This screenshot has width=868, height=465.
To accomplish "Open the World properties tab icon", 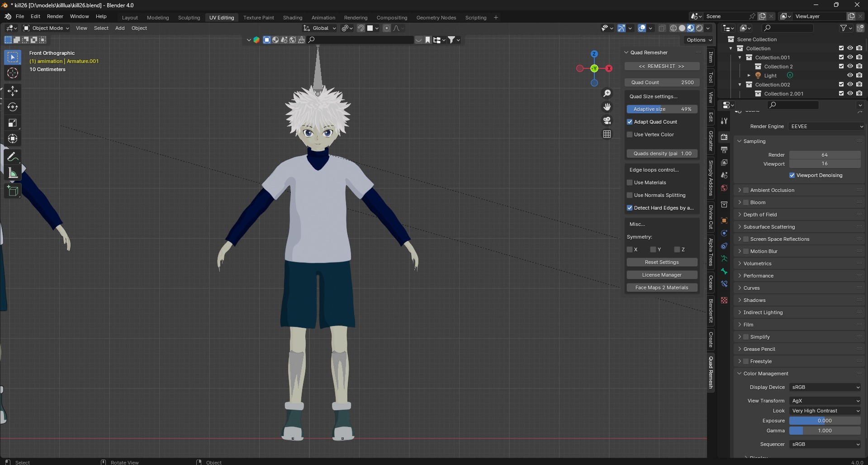I will click(724, 188).
